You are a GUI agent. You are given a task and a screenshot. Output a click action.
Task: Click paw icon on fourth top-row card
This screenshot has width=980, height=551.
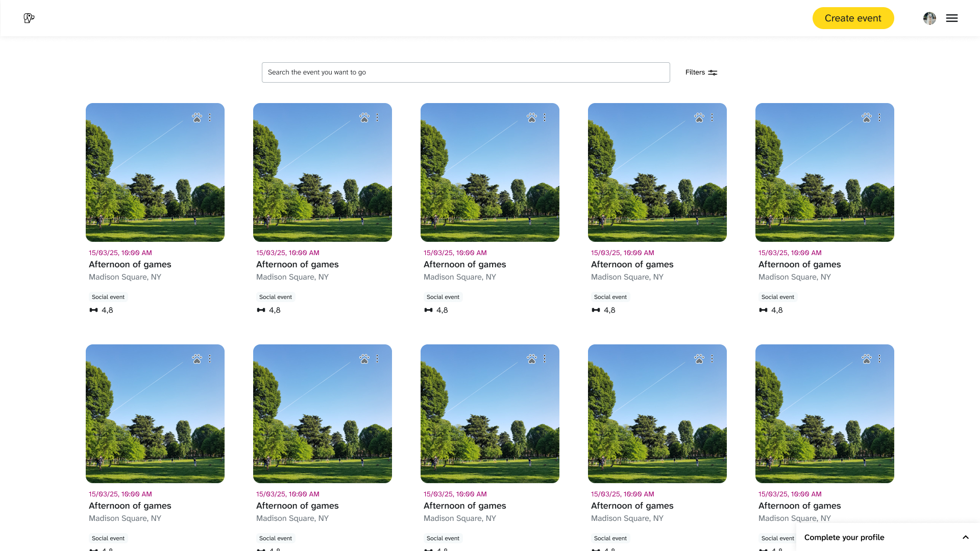(699, 118)
